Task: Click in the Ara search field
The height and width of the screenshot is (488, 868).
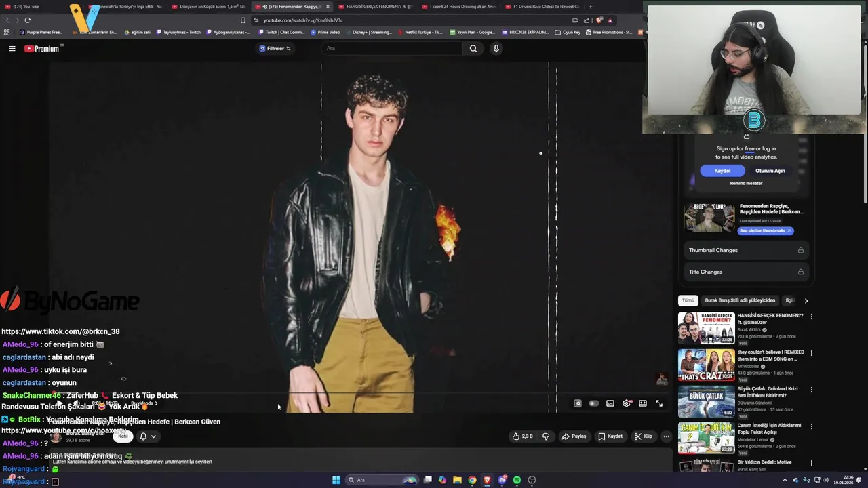Action: (393, 48)
